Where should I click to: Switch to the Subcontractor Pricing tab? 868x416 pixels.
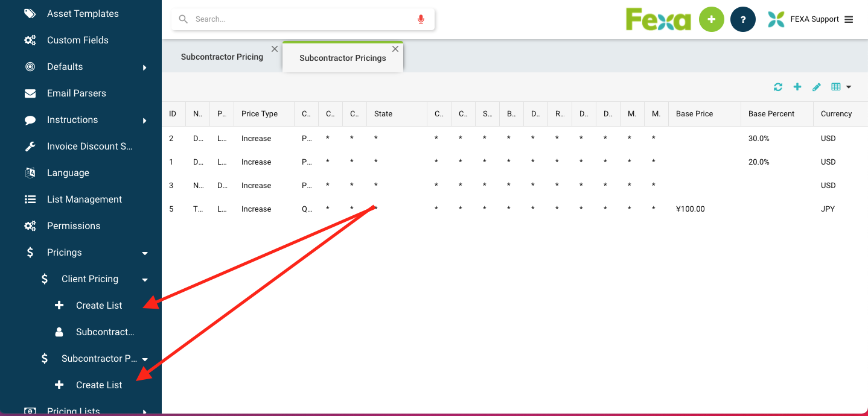click(222, 57)
